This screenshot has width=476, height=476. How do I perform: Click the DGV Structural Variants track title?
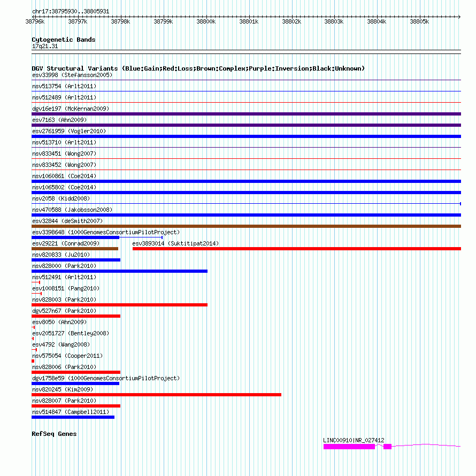(x=198, y=68)
